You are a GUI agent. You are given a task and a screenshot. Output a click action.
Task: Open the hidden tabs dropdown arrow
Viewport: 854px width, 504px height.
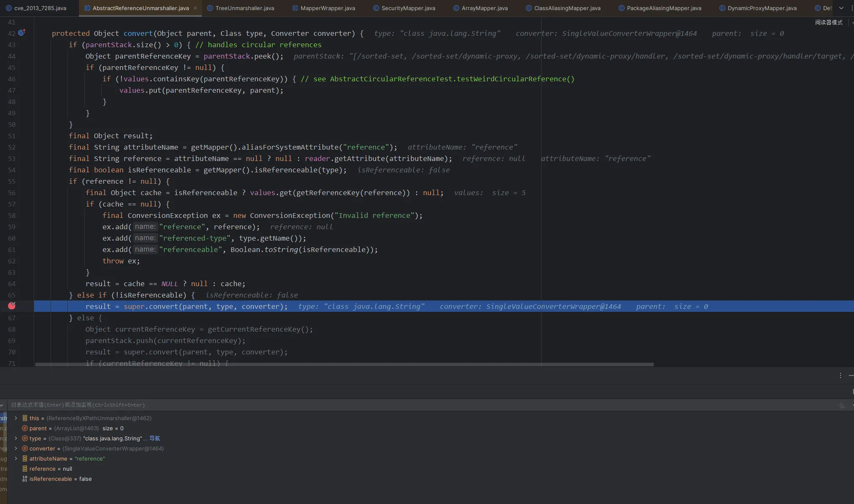[841, 8]
